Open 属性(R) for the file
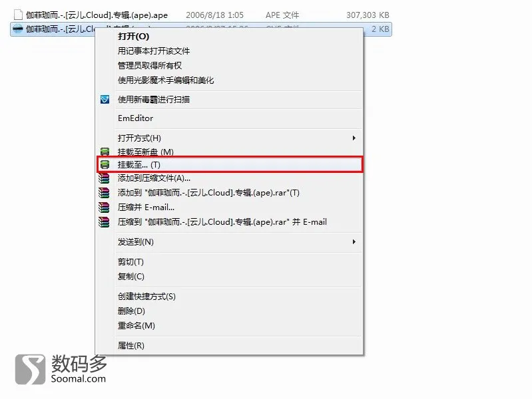 click(131, 345)
